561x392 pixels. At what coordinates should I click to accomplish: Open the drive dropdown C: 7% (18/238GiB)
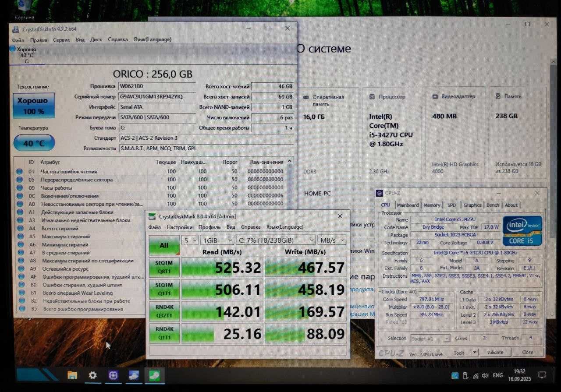276,240
